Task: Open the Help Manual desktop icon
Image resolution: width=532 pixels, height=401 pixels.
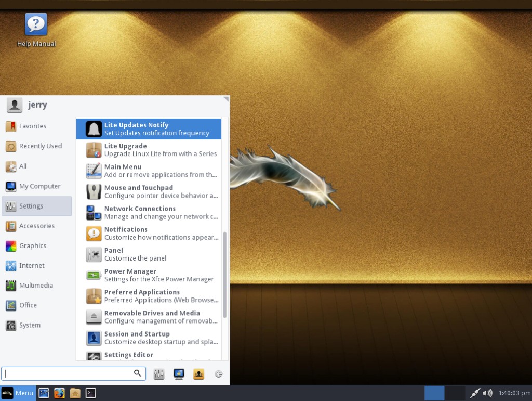Action: point(35,23)
